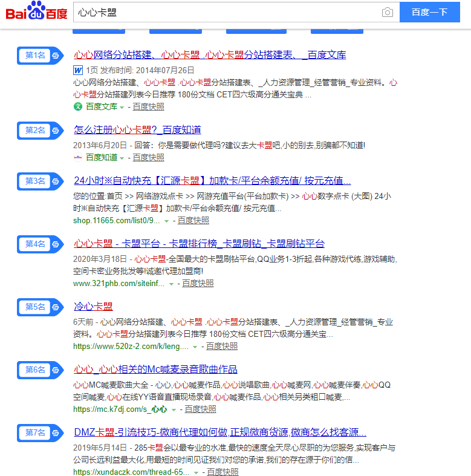The width and height of the screenshot is (471, 476).
Task: Click the 第3名 rank badge
Action: pos(40,181)
